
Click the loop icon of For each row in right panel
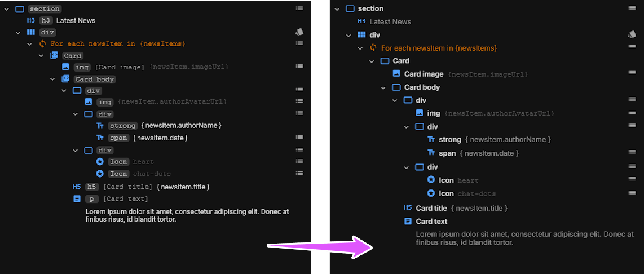coord(373,48)
